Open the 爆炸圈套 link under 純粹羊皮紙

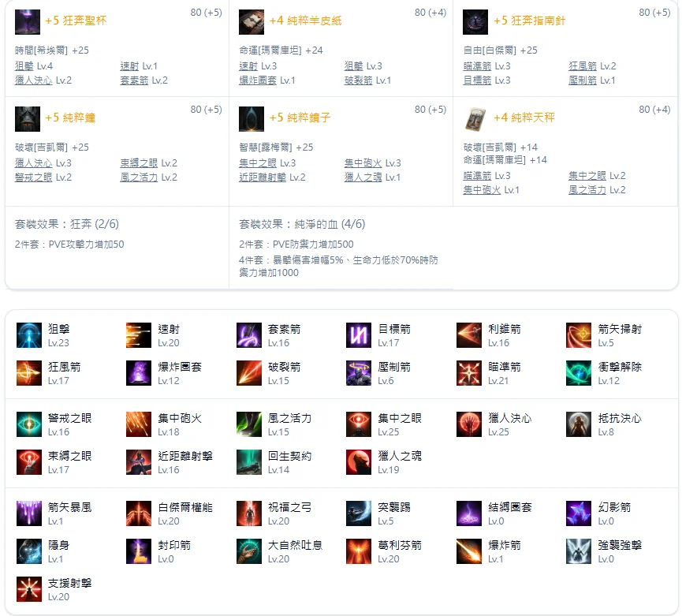(x=258, y=80)
